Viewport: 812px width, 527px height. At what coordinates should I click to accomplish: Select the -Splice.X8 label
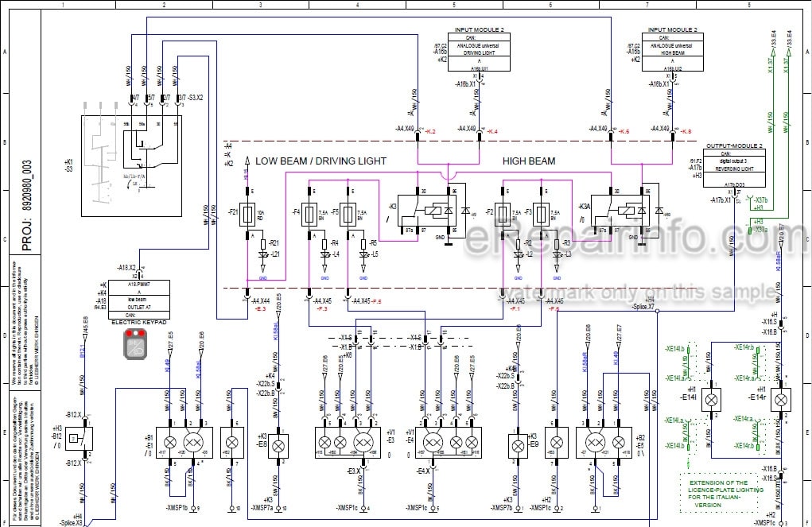(71, 523)
